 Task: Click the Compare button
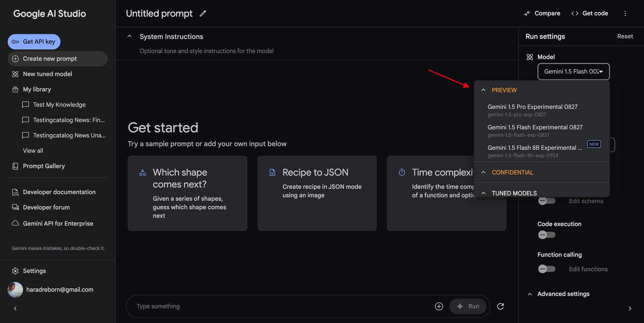[542, 13]
